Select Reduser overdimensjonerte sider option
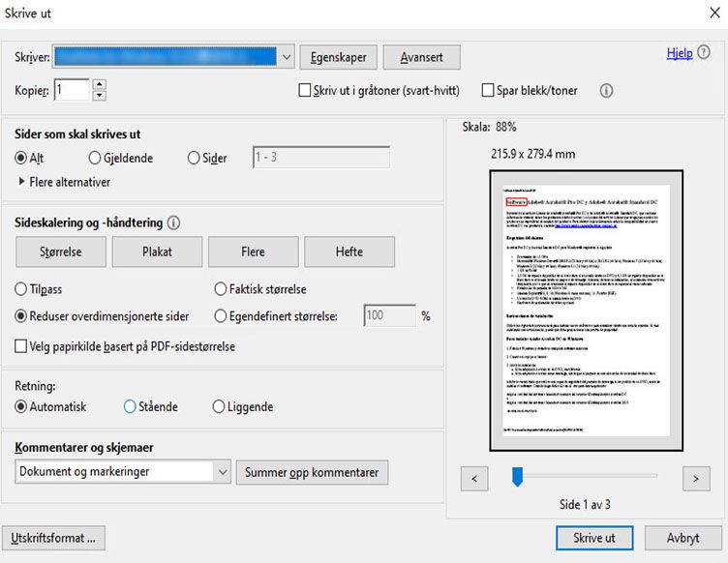The height and width of the screenshot is (563, 728). 20,316
